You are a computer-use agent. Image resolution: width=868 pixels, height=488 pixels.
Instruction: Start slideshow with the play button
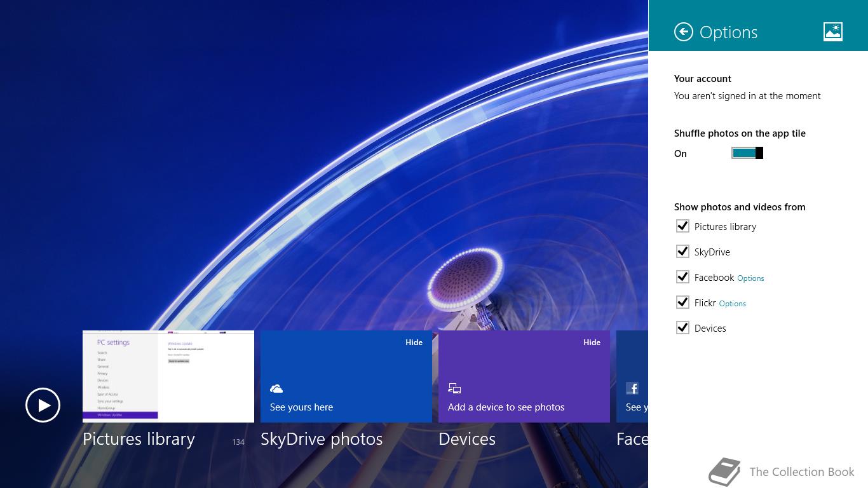pos(43,405)
